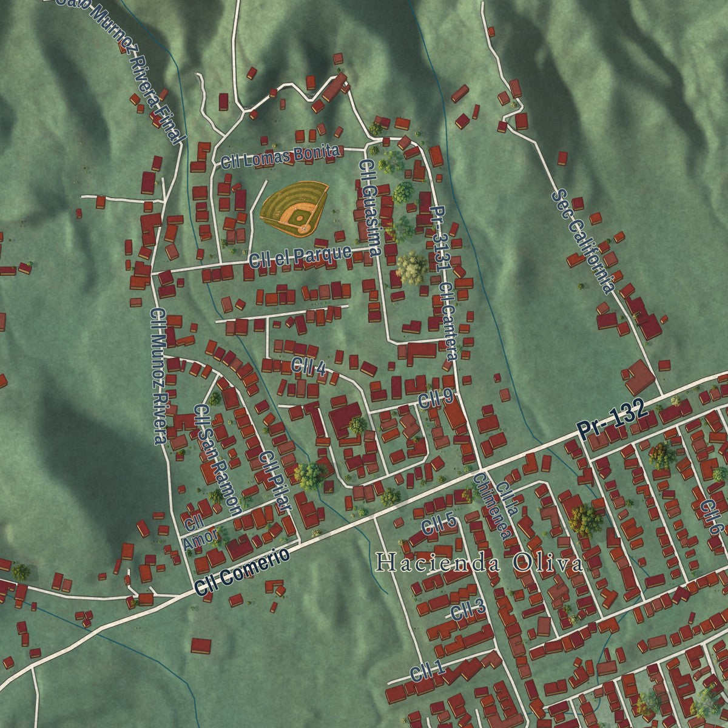This screenshot has height=728, width=728.
Task: Select the 'Cll Cantera' street label
Action: tap(448, 322)
